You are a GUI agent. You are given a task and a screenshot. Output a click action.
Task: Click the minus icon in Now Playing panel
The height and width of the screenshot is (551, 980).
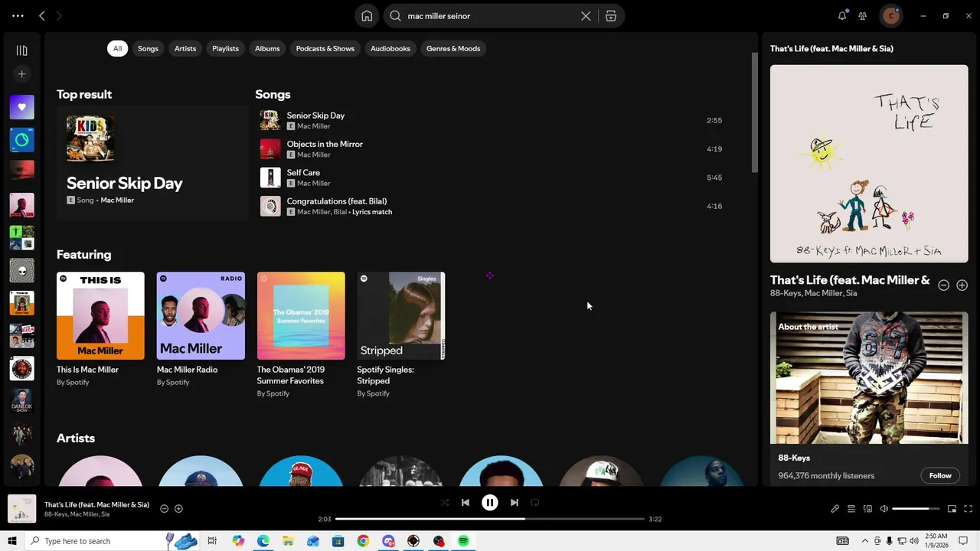(943, 285)
